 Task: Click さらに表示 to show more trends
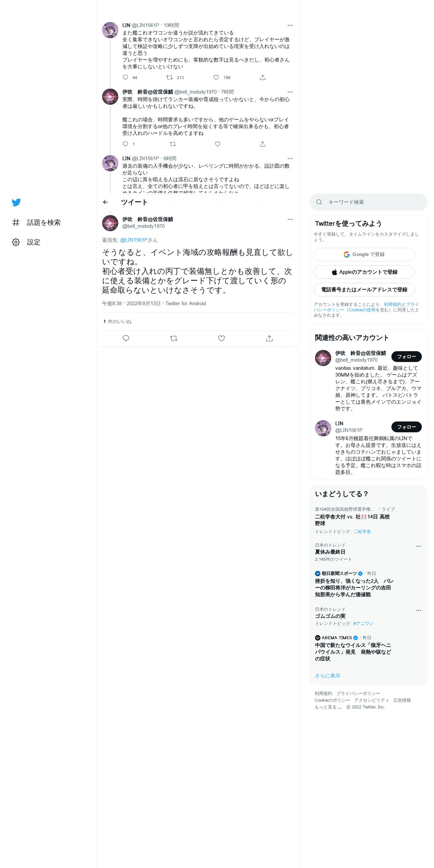328,676
